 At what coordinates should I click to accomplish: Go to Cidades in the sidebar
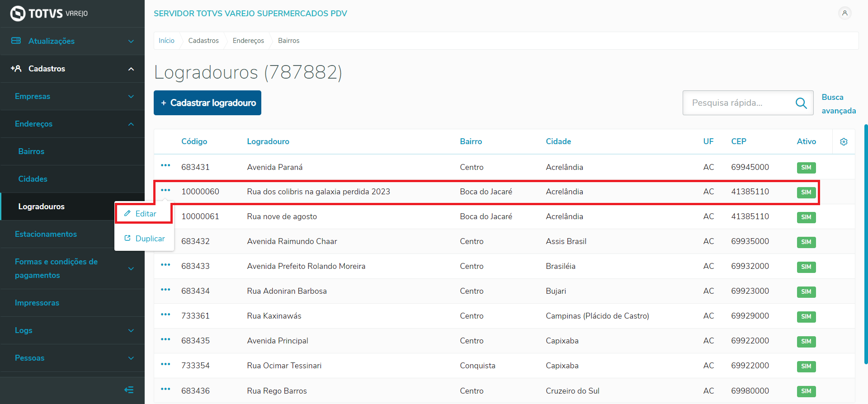(x=33, y=179)
